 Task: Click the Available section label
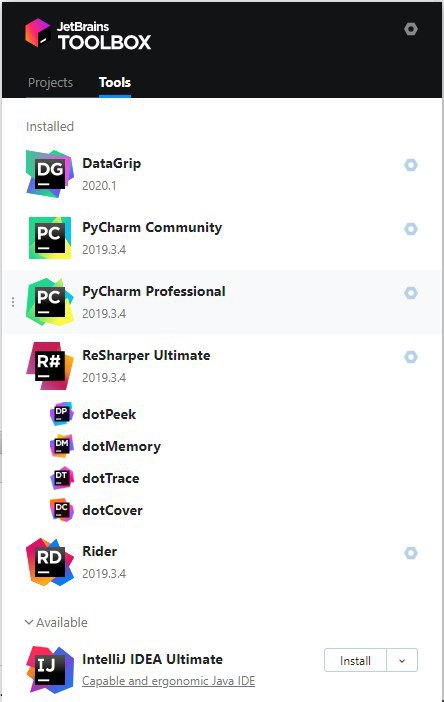click(x=62, y=623)
